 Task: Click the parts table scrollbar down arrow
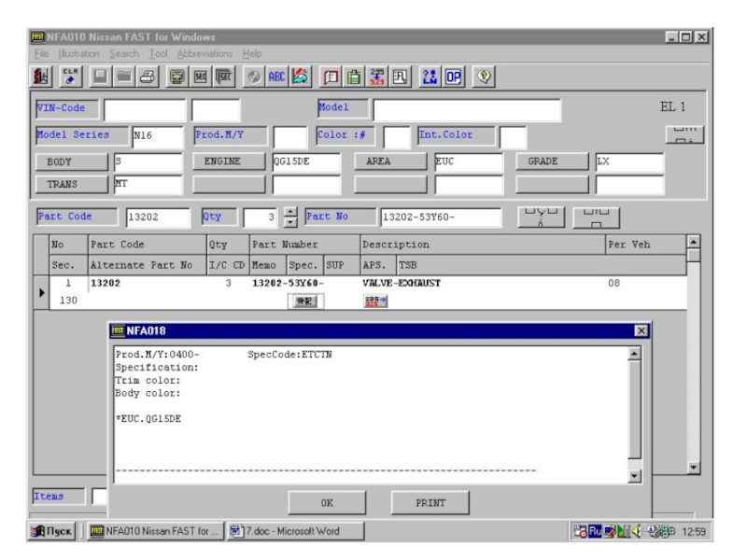tap(694, 468)
